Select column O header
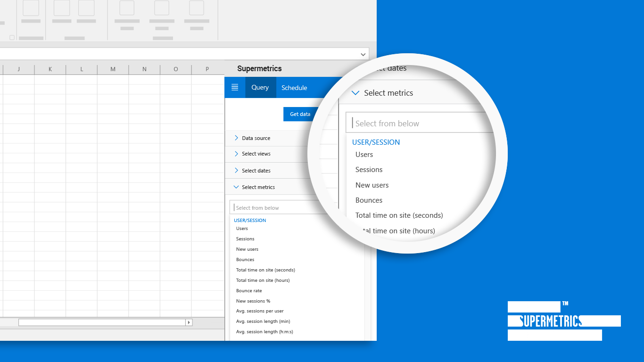The image size is (644, 362). (176, 69)
